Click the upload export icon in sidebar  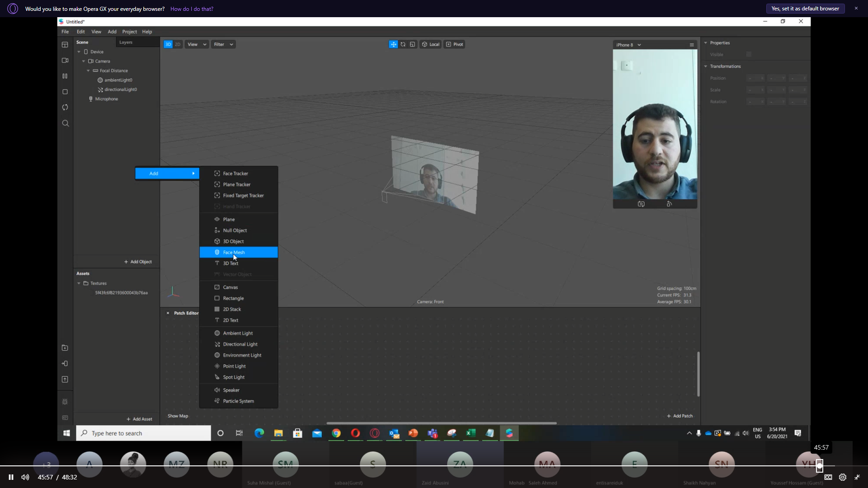[65, 380]
